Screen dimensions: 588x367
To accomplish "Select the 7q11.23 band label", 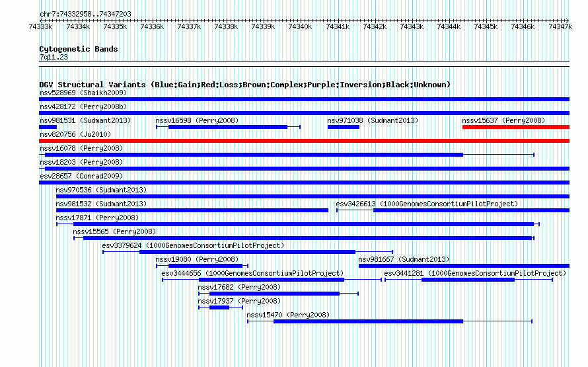I will 54,57.
